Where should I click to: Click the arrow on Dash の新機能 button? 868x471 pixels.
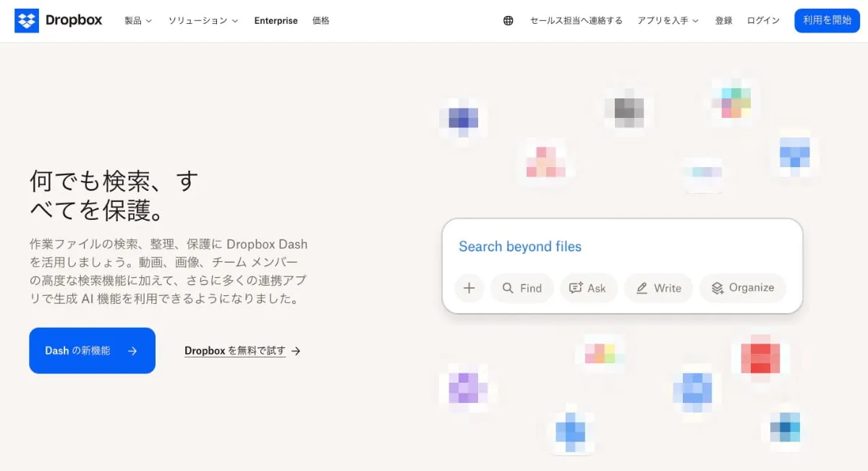click(x=132, y=350)
